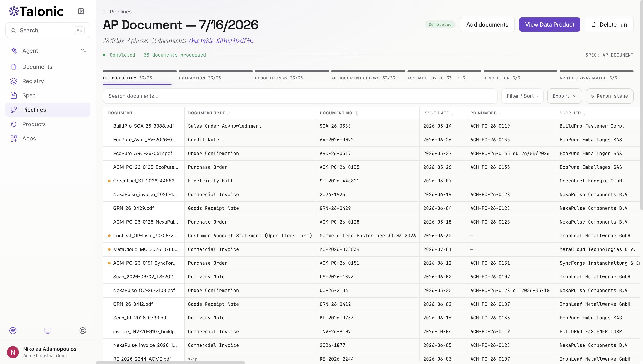Click the Completed status badge
The image size is (643, 364).
click(x=440, y=24)
